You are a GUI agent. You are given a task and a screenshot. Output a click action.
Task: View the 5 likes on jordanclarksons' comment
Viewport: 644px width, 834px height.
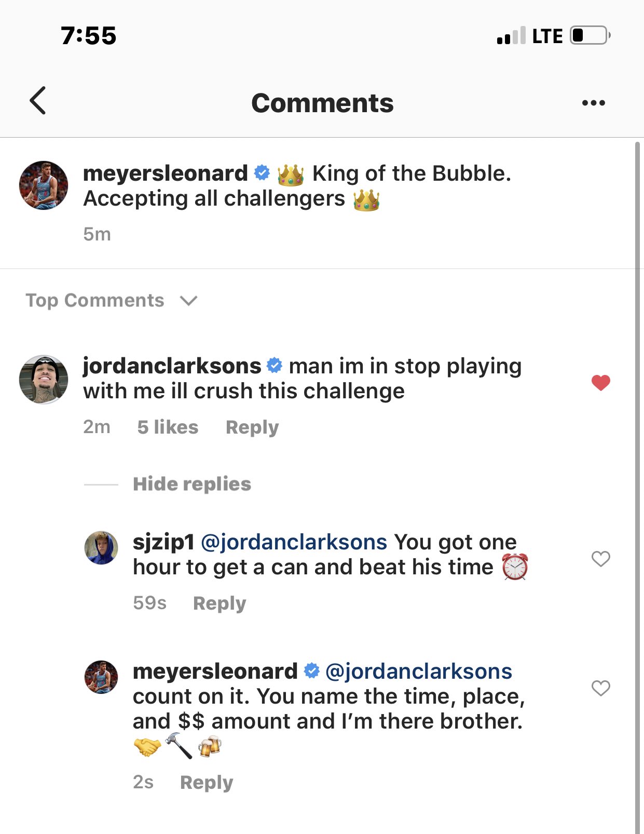(168, 427)
